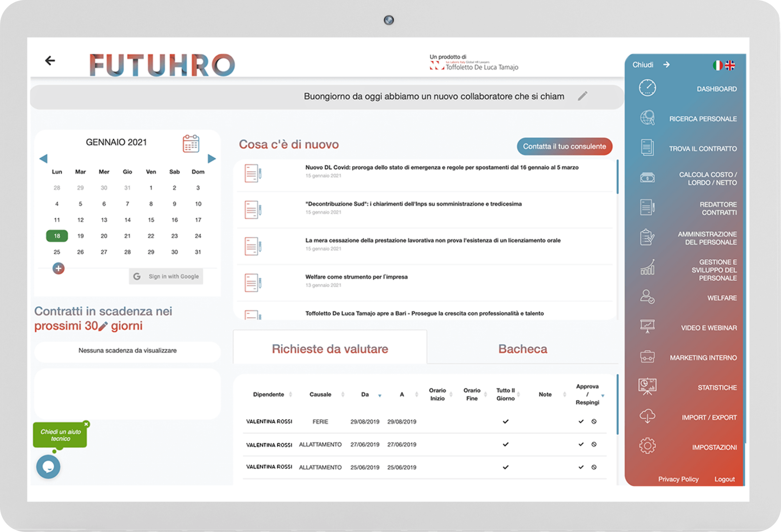Switch language to Italian flag
The width and height of the screenshot is (781, 532).
pyautogui.click(x=717, y=65)
